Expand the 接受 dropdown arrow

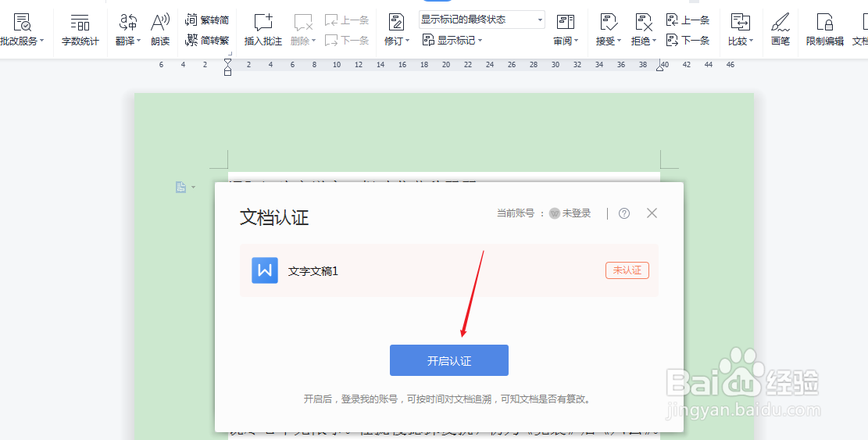point(619,41)
